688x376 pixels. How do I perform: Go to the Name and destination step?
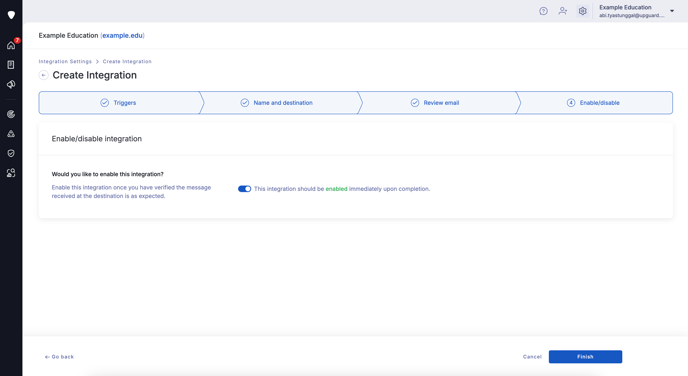pyautogui.click(x=277, y=103)
